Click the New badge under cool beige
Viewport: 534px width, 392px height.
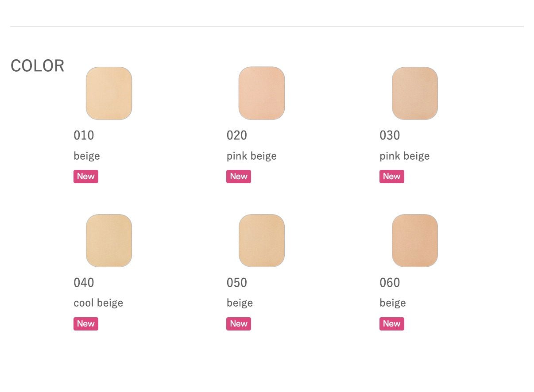coord(86,324)
